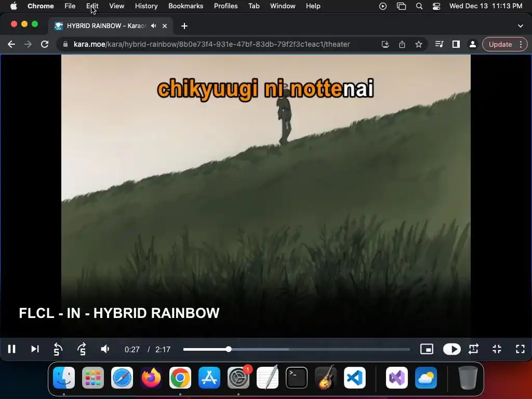Image resolution: width=532 pixels, height=399 pixels.
Task: Open Spotlight search in menu bar
Action: (419, 6)
